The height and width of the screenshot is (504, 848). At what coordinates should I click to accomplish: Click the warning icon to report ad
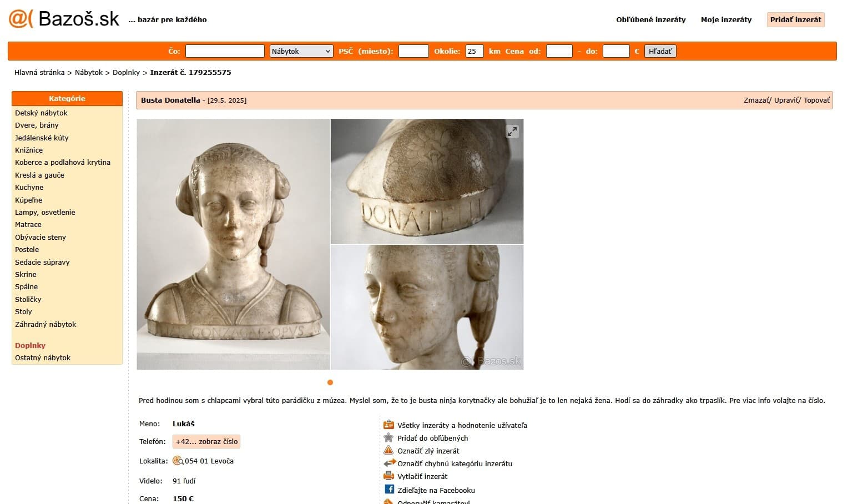388,451
